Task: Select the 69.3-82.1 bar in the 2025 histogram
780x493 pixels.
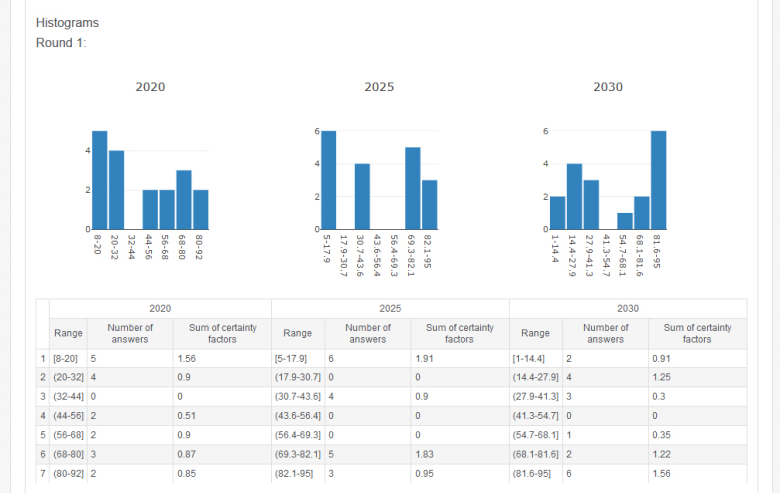Action: pos(412,189)
